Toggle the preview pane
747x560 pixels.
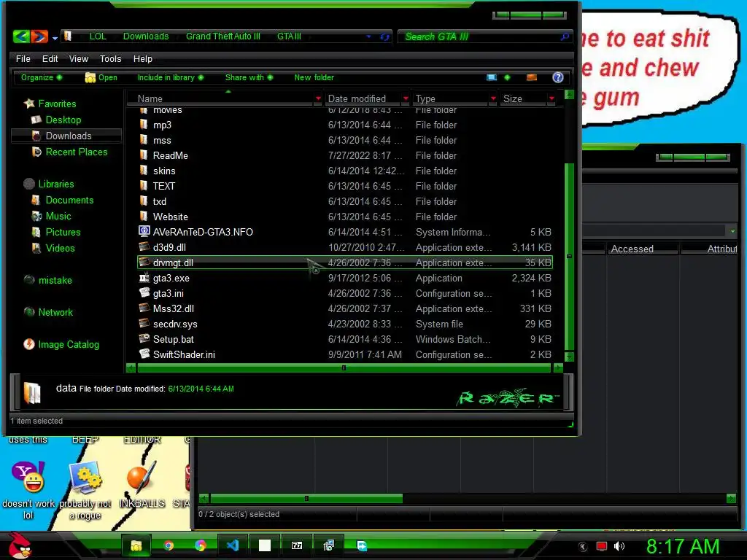pos(532,77)
